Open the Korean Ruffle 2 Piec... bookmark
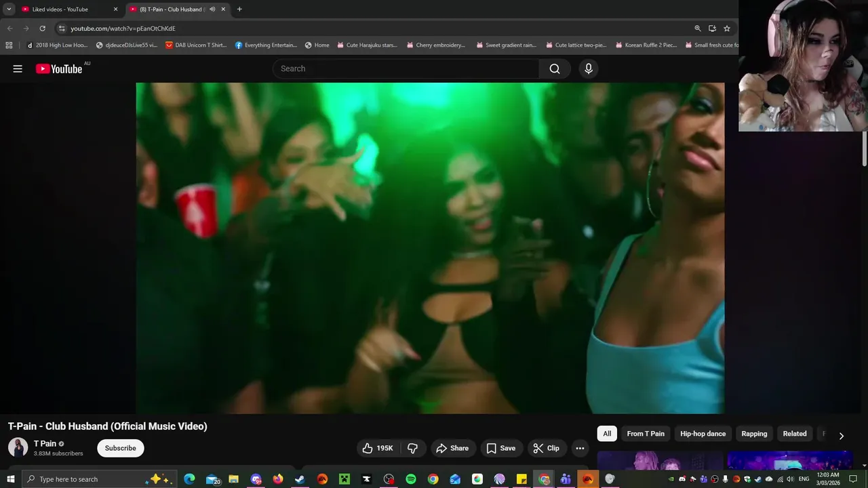Viewport: 868px width, 488px height. click(x=646, y=45)
